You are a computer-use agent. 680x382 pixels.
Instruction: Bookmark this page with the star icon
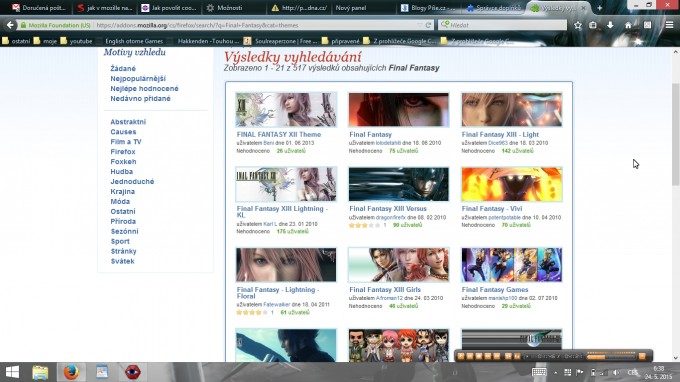point(578,25)
